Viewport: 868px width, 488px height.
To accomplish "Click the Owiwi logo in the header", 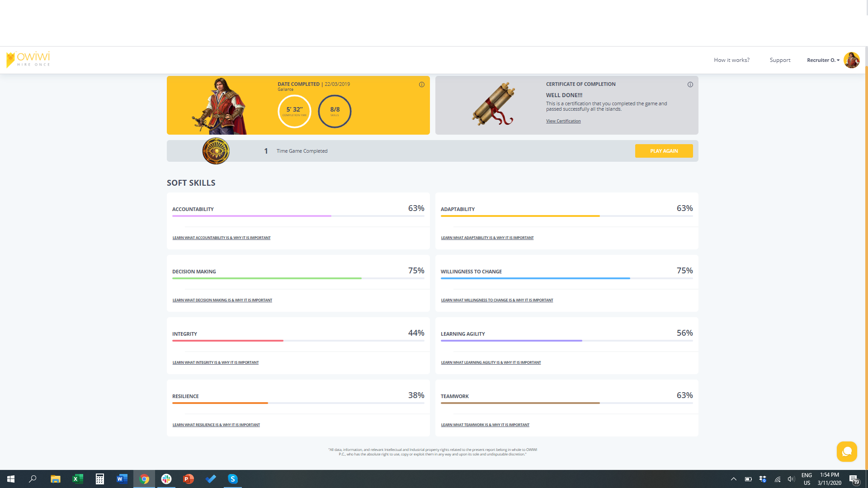I will tap(28, 60).
